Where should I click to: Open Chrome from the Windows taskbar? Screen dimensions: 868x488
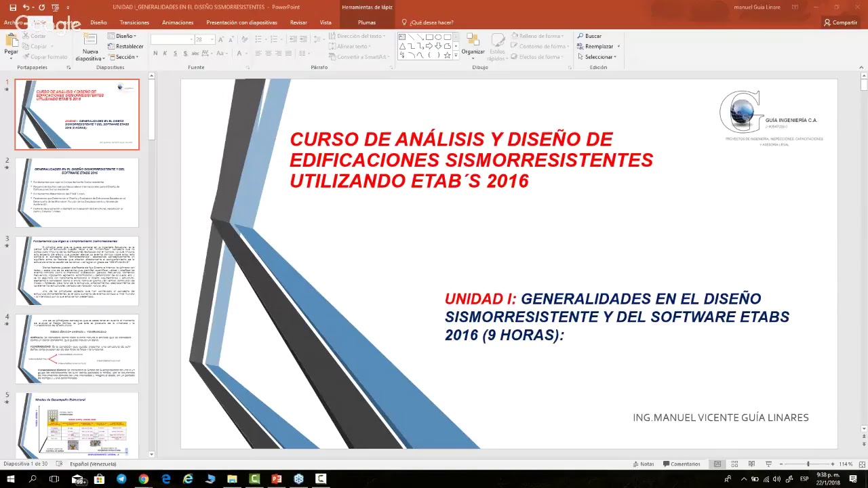[144, 479]
